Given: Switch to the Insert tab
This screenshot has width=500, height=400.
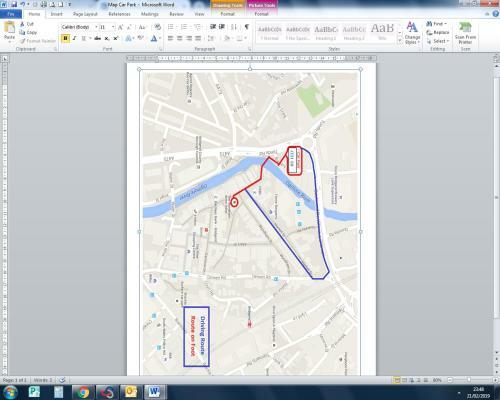Looking at the screenshot, I should coord(56,14).
